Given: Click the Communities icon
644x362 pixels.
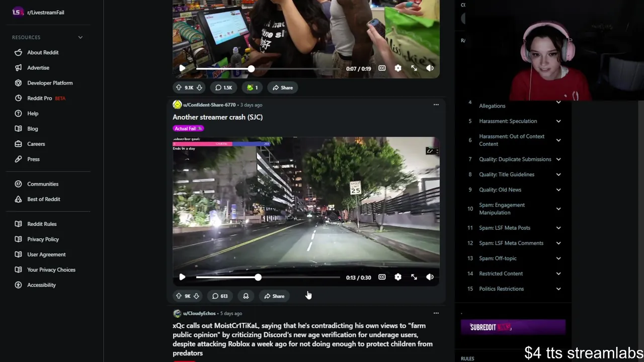Looking at the screenshot, I should coord(19,184).
